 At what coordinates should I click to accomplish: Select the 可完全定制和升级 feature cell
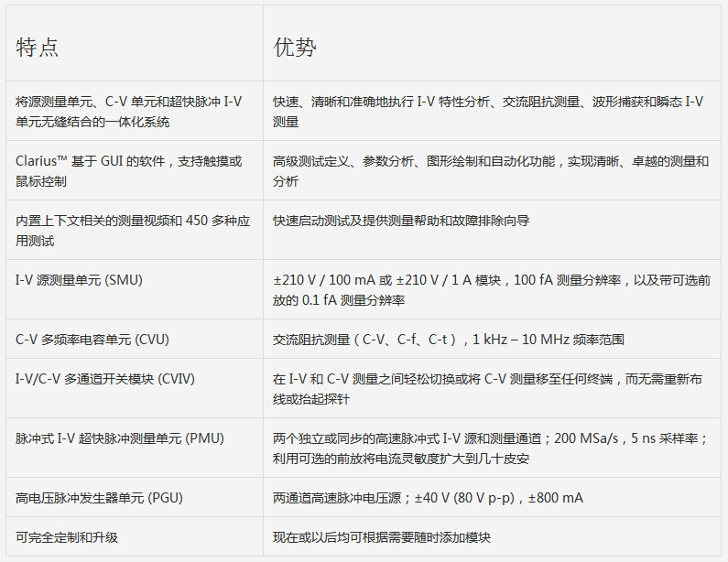pyautogui.click(x=67, y=538)
